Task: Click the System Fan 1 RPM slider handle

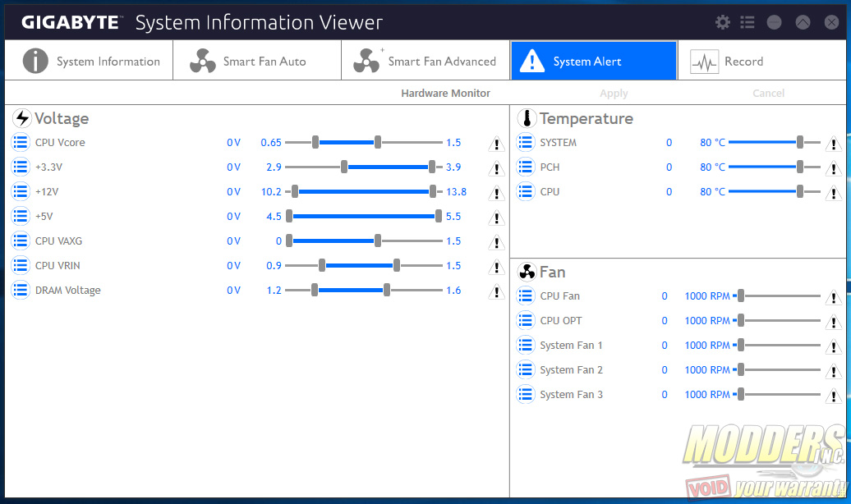Action: pyautogui.click(x=741, y=345)
